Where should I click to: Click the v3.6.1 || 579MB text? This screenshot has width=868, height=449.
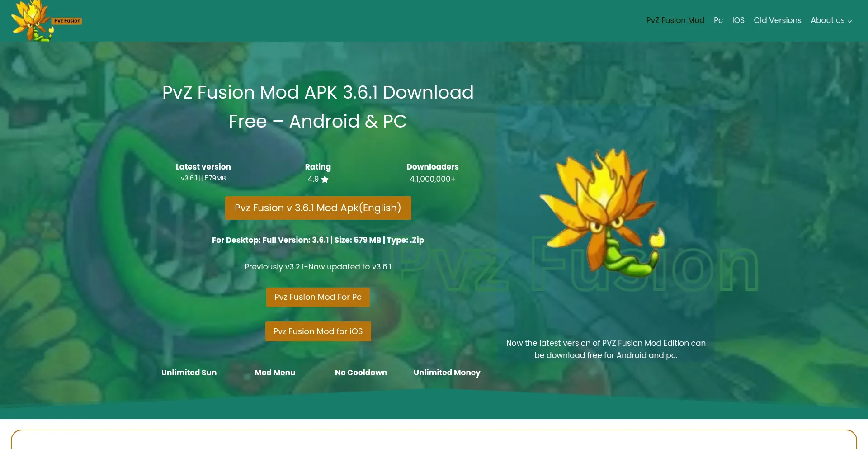click(203, 178)
